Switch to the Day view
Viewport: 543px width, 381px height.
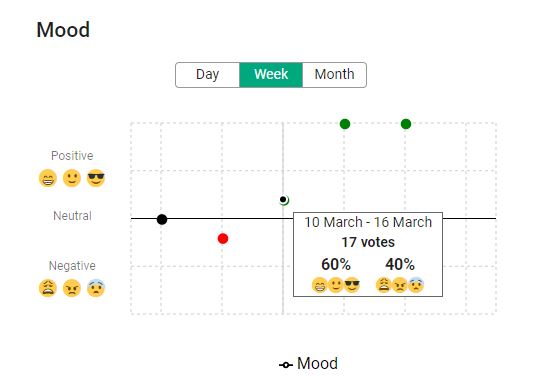pyautogui.click(x=207, y=75)
